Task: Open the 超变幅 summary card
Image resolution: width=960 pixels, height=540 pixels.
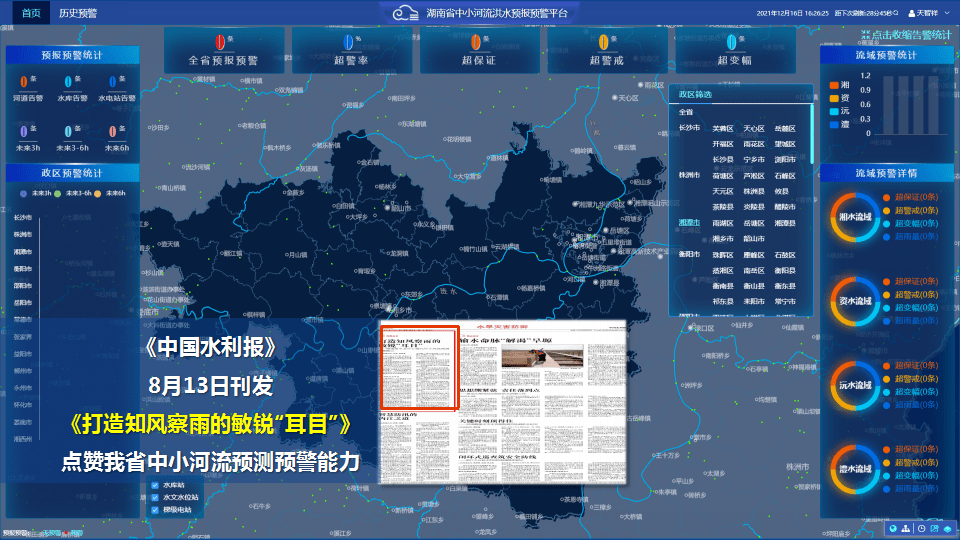Action: [x=735, y=50]
